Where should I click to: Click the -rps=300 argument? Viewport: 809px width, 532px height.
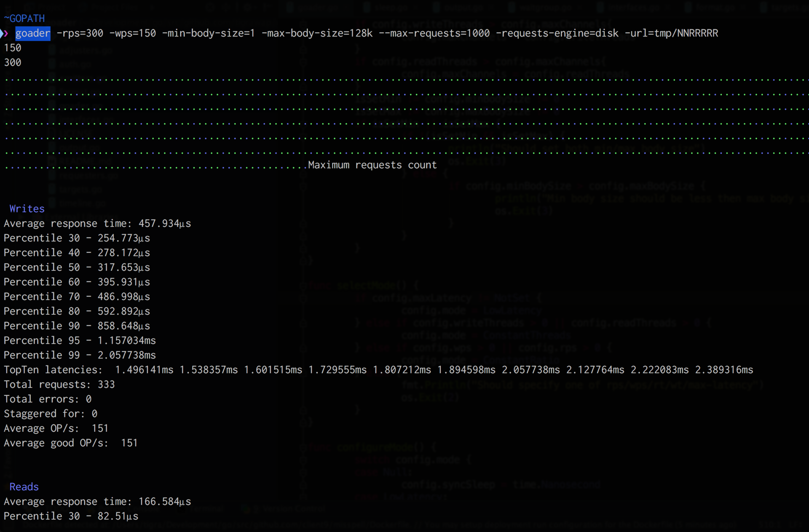click(x=80, y=33)
